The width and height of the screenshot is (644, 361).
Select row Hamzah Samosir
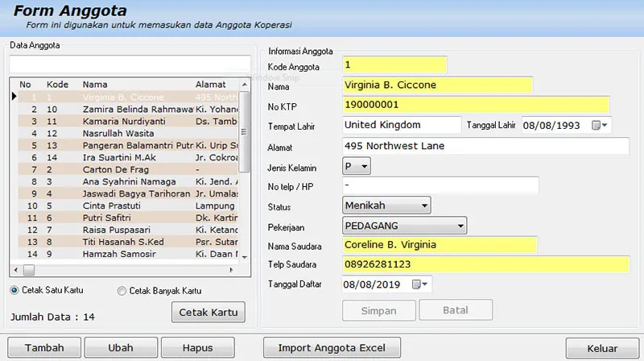(128, 254)
